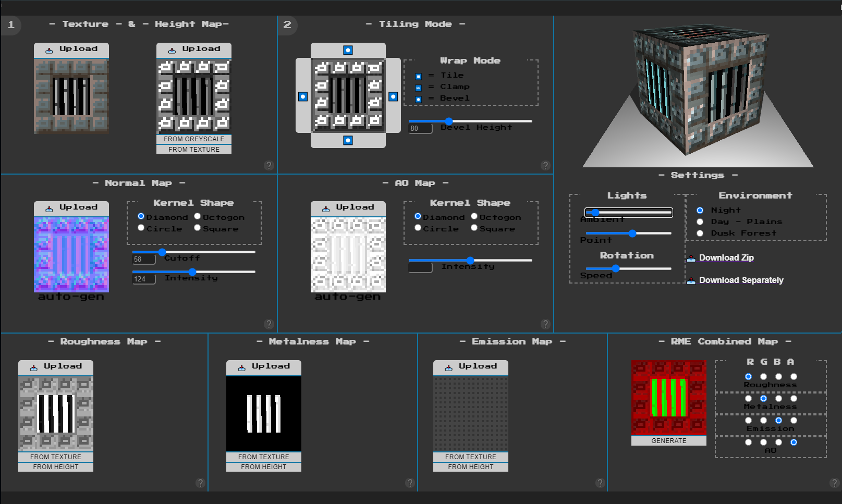Click the 3D cube preview

702,90
